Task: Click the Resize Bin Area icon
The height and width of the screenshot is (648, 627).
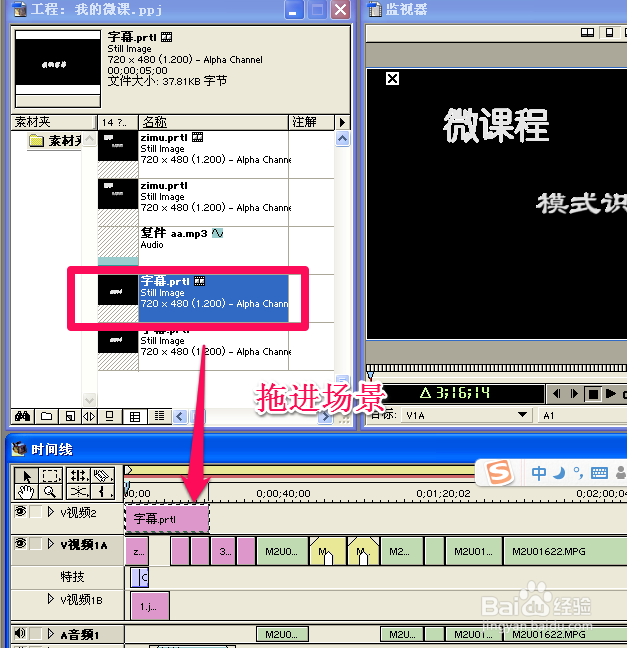Action: (89, 416)
